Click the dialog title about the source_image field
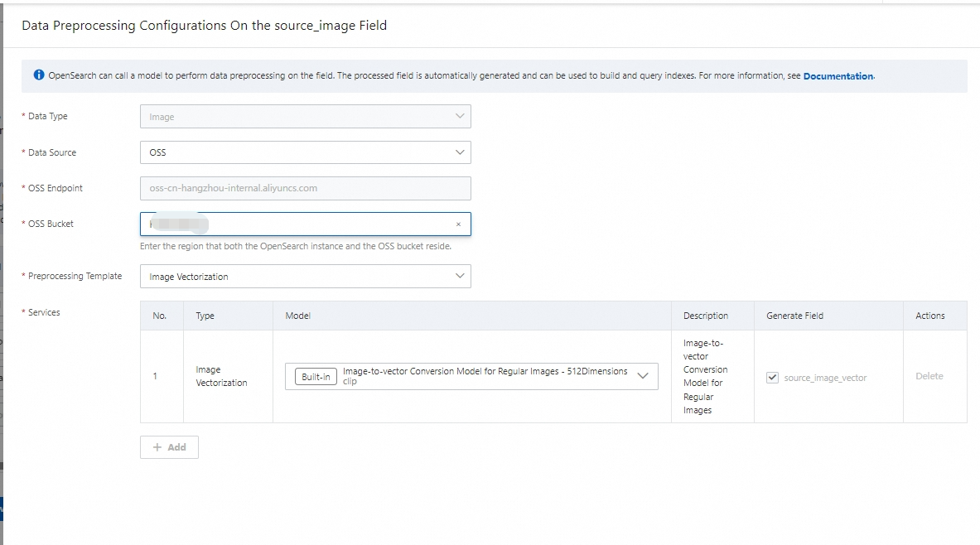Screen dimensions: 980x545 point(204,26)
